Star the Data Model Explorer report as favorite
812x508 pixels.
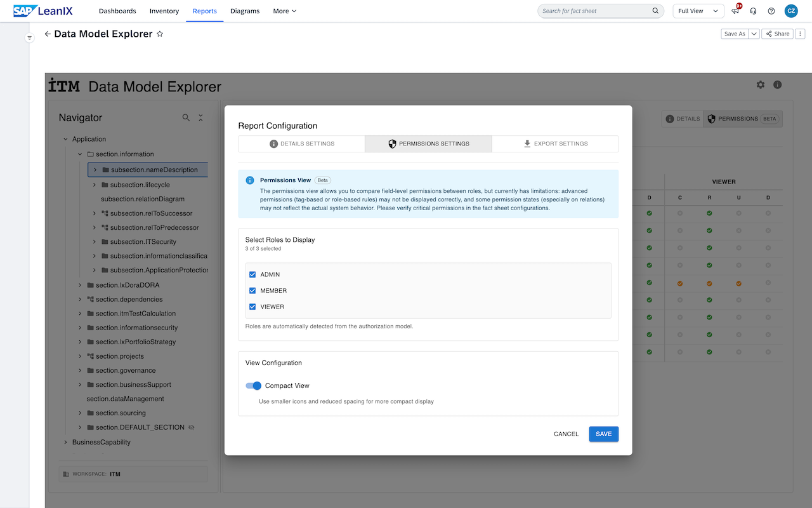click(x=160, y=34)
